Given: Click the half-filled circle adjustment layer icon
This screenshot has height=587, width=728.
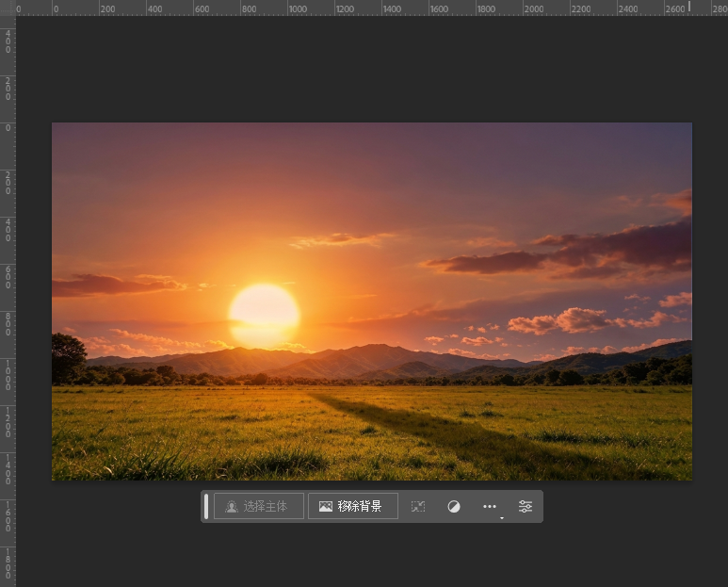Looking at the screenshot, I should (x=454, y=506).
